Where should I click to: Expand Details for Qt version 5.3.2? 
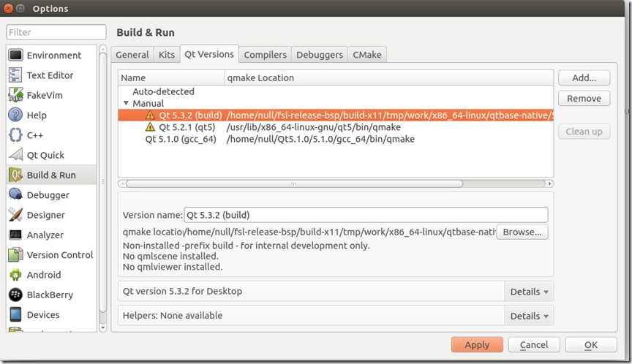pos(529,292)
